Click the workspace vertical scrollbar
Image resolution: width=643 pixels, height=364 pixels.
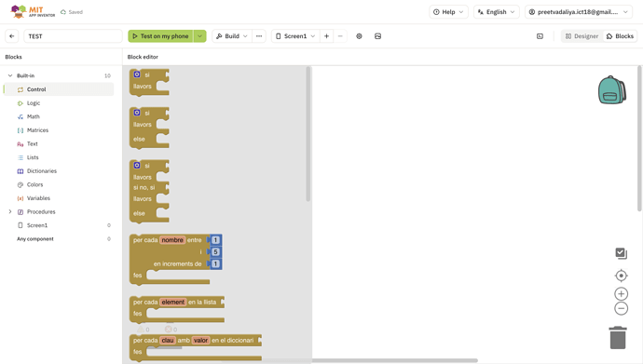point(639,140)
